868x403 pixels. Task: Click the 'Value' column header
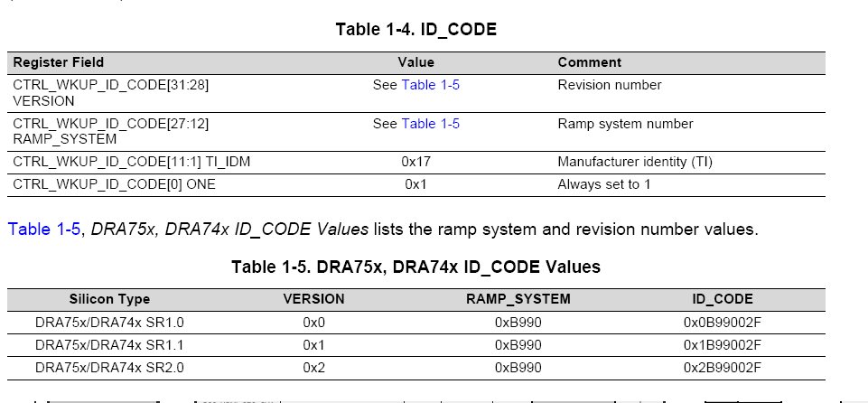coord(415,62)
